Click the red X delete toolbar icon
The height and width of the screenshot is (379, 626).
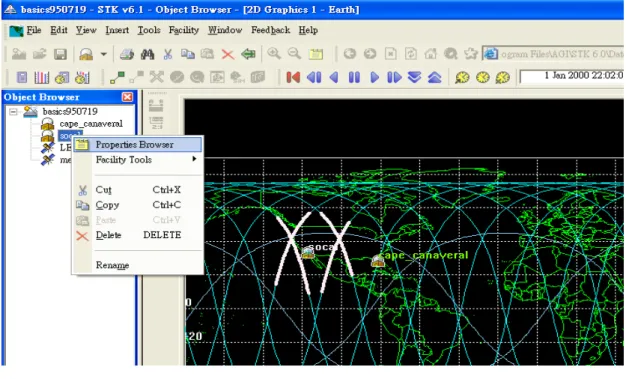(228, 54)
